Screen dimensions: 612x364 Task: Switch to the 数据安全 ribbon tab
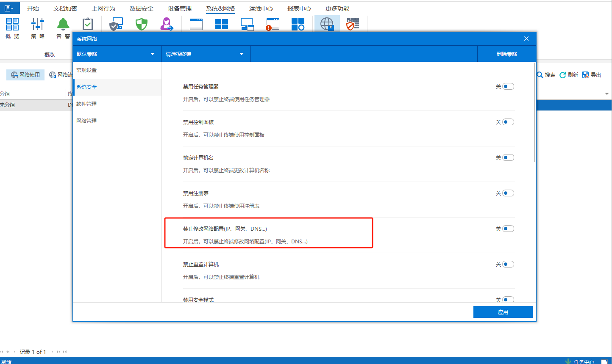pyautogui.click(x=142, y=8)
